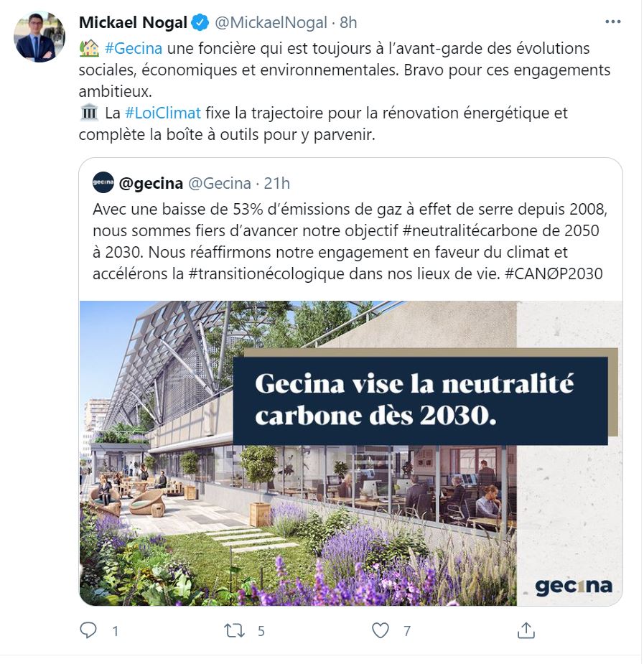Click the Gecina round avatar logo

pyautogui.click(x=103, y=183)
